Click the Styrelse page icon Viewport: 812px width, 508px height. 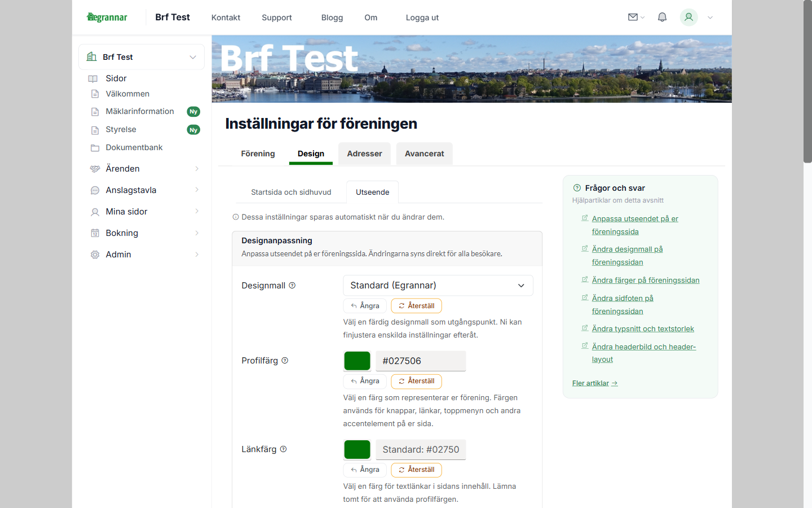pos(95,130)
